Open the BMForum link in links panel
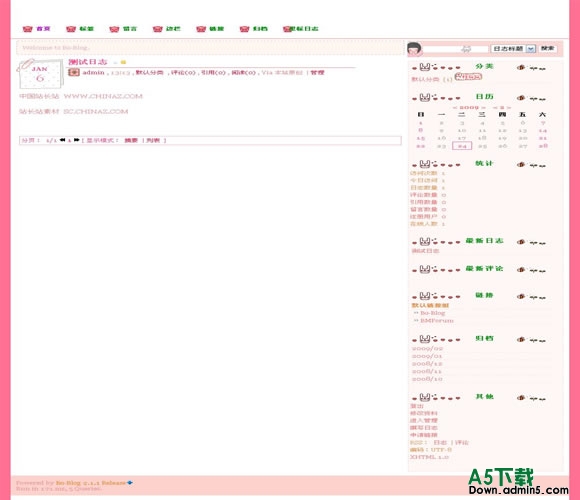This screenshot has height=500, width=580. (x=437, y=321)
